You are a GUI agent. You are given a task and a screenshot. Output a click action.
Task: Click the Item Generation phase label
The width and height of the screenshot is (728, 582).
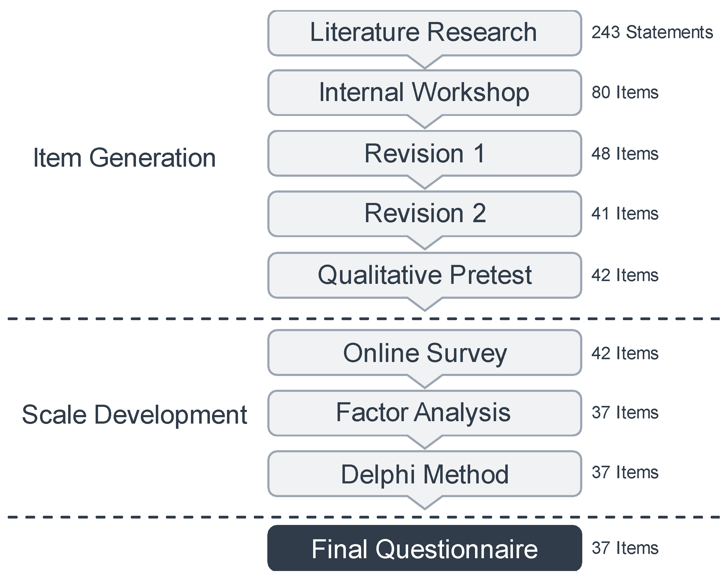coord(124,158)
